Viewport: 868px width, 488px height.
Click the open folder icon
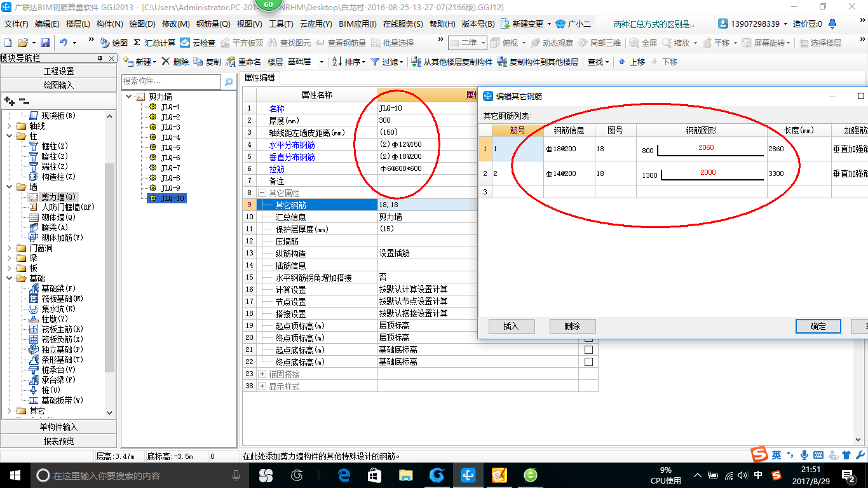coord(22,43)
